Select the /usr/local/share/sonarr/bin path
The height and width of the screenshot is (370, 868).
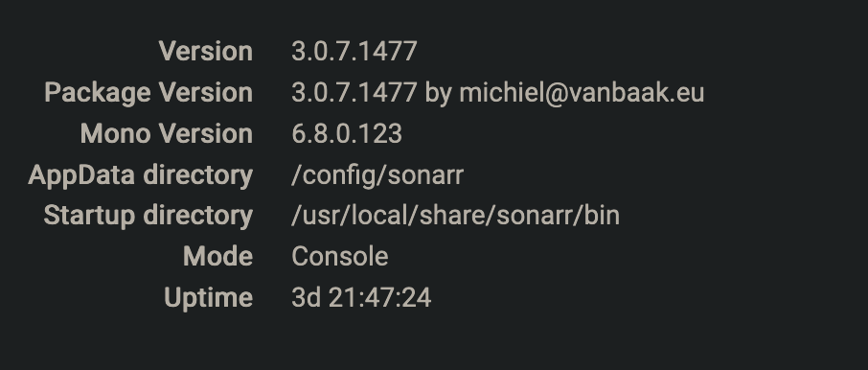click(x=456, y=216)
